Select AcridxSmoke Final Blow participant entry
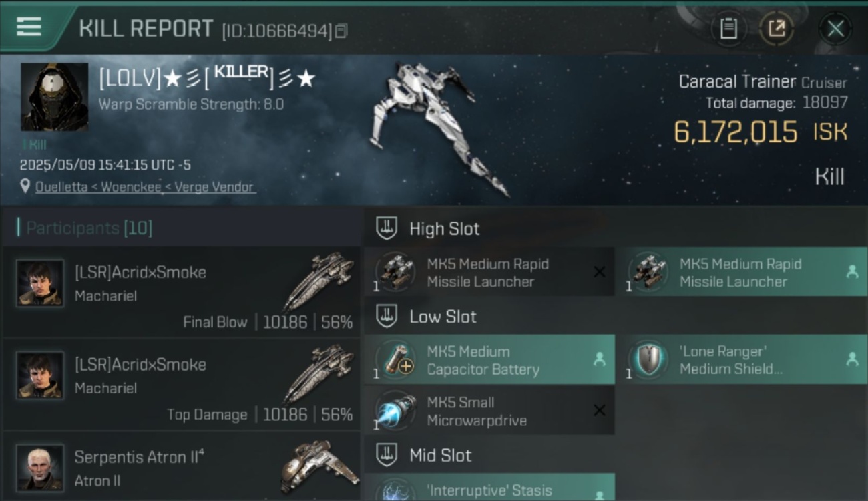This screenshot has width=868, height=501. 181,292
